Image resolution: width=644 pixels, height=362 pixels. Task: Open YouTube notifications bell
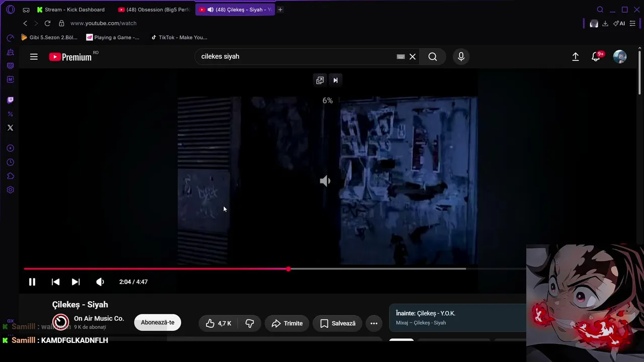596,57
